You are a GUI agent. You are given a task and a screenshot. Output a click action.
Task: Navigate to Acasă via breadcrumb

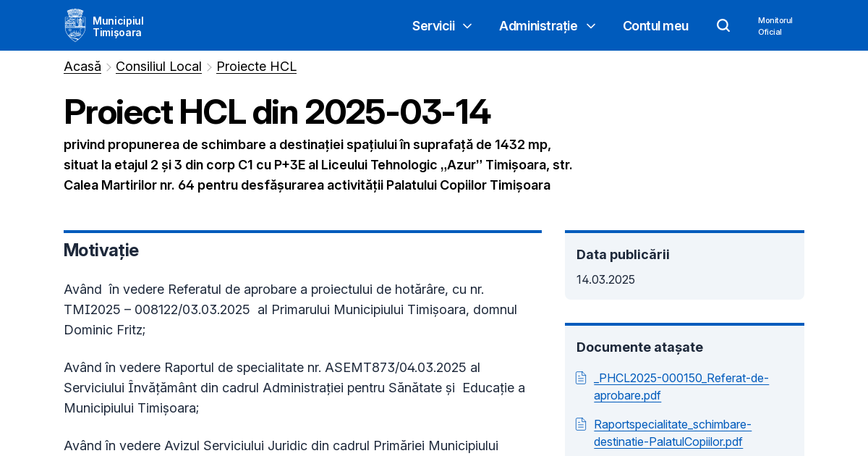pos(82,66)
